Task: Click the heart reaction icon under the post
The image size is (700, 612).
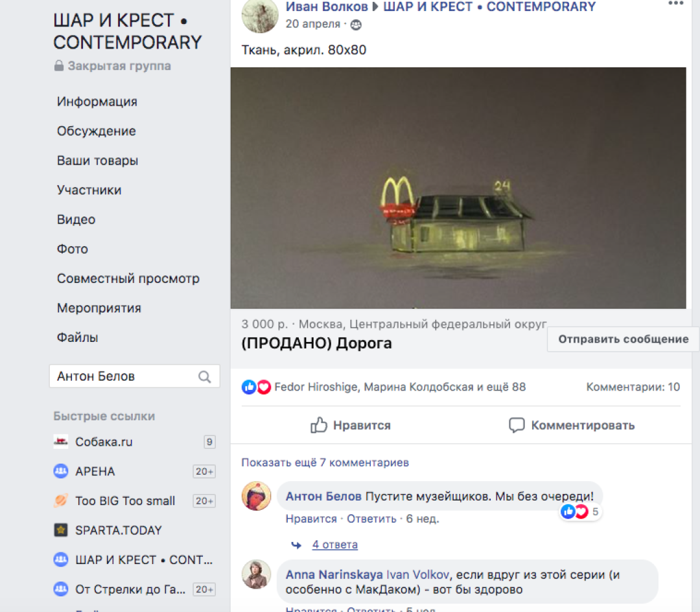Action: point(264,387)
